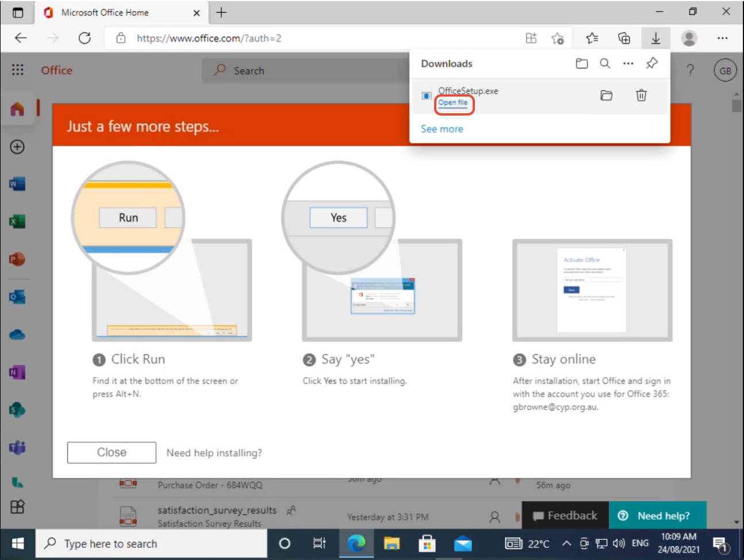Screen dimensions: 744x560
Task: Open File Explorer from taskbar
Action: 392,543
